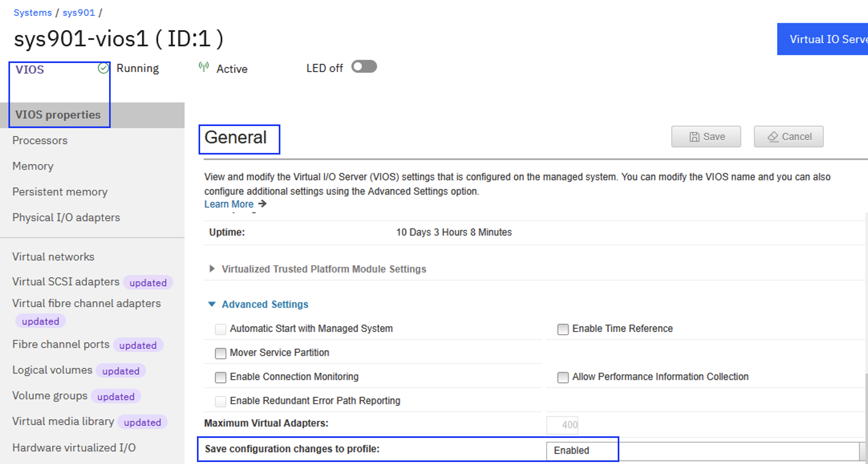868x464 pixels.
Task: Open Save configuration changes to profile dropdown
Action: pyautogui.click(x=702, y=450)
